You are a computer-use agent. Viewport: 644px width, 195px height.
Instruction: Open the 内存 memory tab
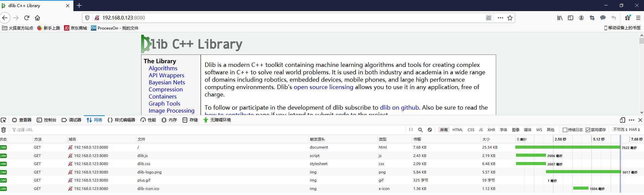[x=169, y=120]
